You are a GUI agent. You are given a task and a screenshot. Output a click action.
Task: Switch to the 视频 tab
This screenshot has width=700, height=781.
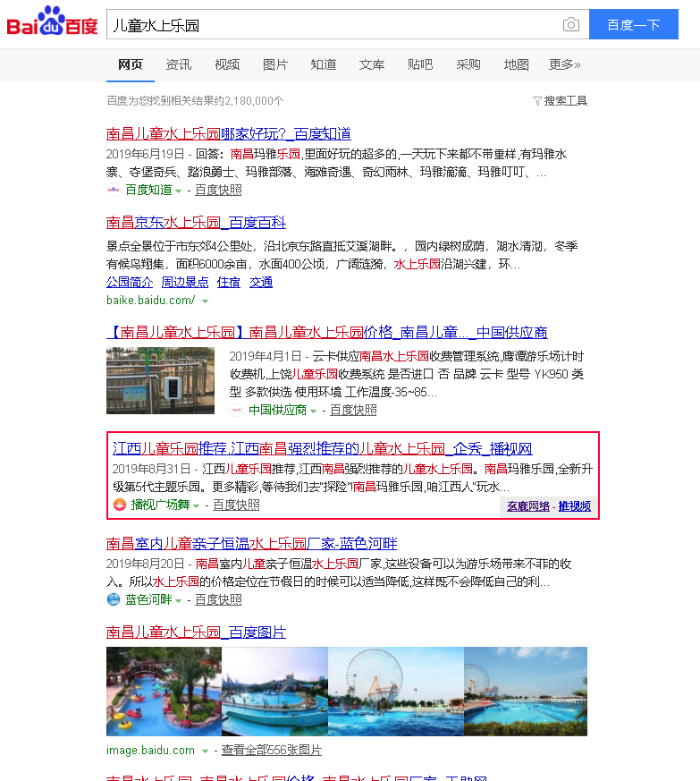click(227, 64)
